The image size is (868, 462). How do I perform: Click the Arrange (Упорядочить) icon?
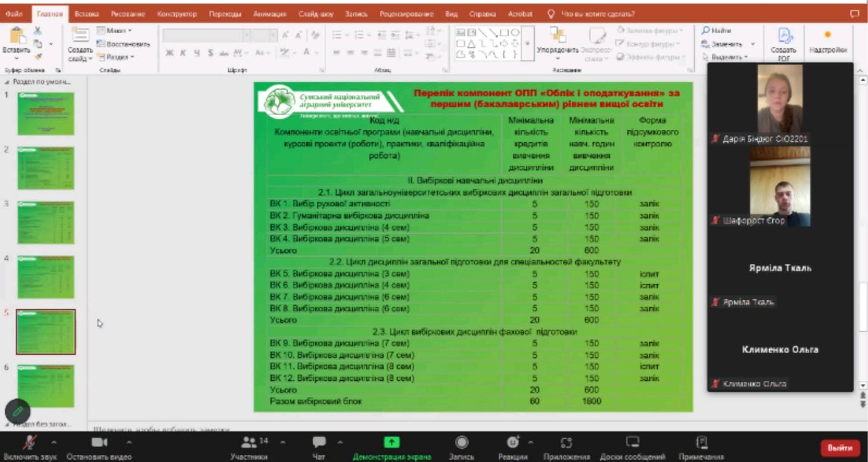(557, 37)
